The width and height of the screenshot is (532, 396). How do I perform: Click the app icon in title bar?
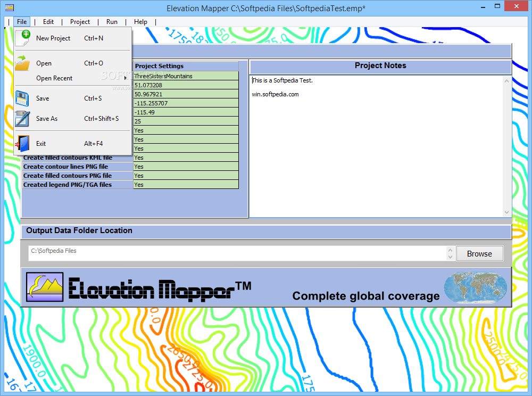click(10, 7)
